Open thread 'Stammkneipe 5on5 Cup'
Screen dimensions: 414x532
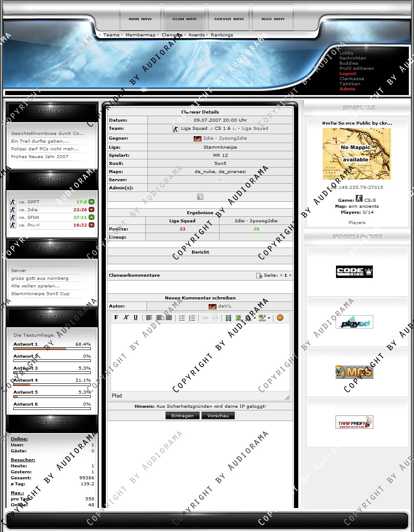[x=40, y=294]
